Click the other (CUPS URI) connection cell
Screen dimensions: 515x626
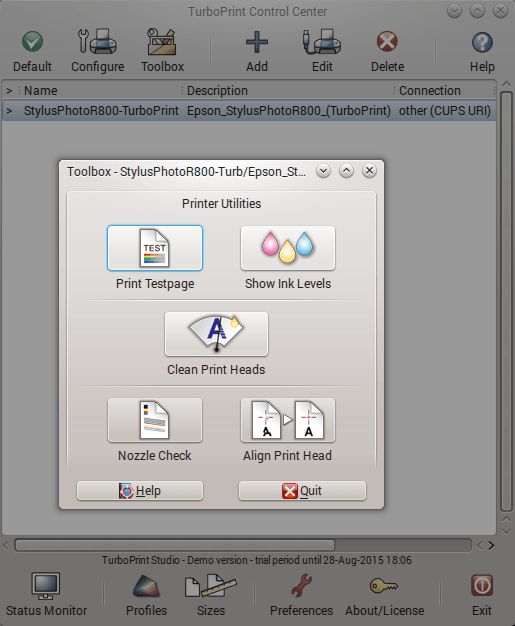tap(445, 111)
